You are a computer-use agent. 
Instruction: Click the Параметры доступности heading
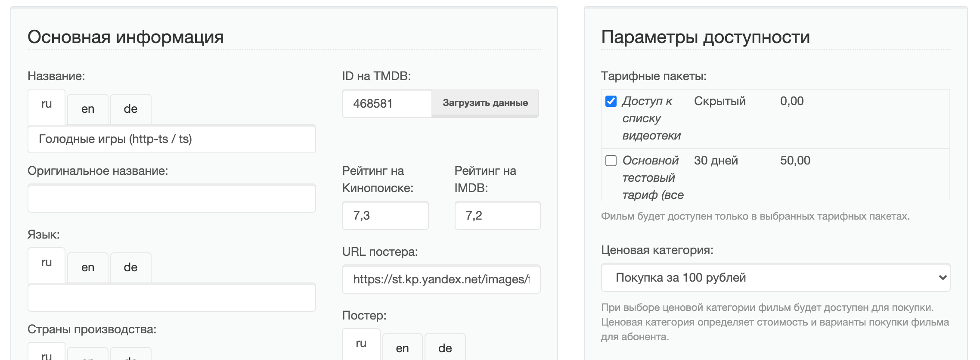coord(705,37)
